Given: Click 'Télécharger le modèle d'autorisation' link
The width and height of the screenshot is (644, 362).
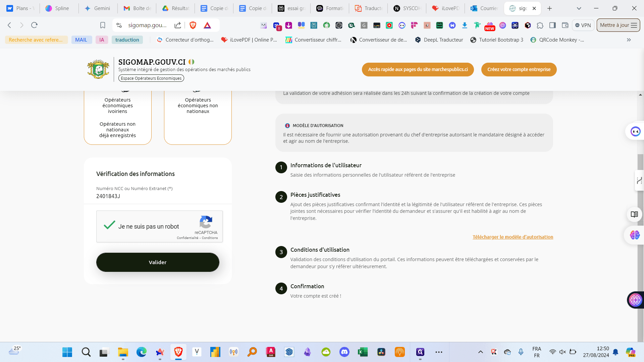Looking at the screenshot, I should (x=513, y=237).
